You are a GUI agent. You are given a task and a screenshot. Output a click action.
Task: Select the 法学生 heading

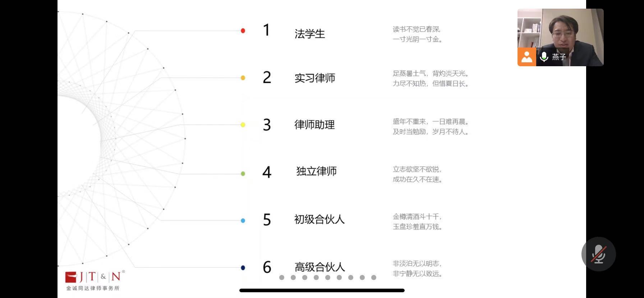310,34
